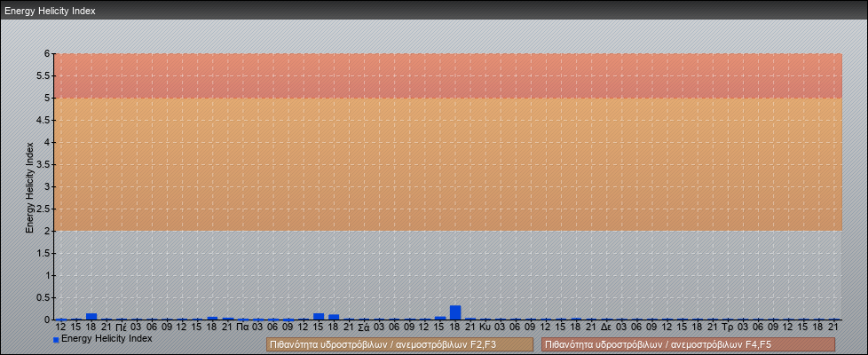Click the y-axis value 5.5
This screenshot has height=355, width=868.
[43, 75]
